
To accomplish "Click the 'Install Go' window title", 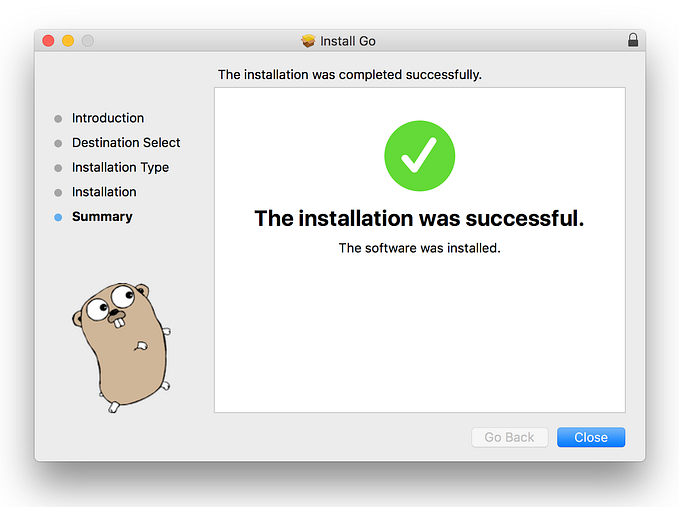I will pos(348,41).
